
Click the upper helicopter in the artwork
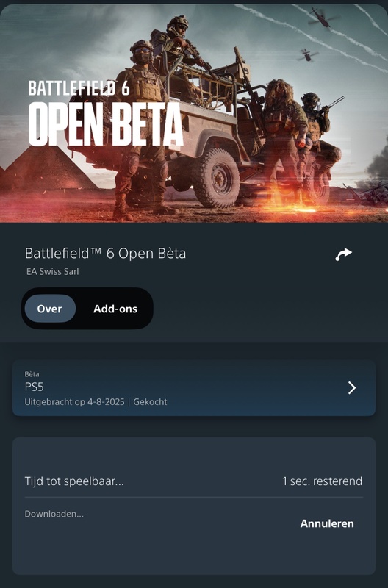click(322, 18)
